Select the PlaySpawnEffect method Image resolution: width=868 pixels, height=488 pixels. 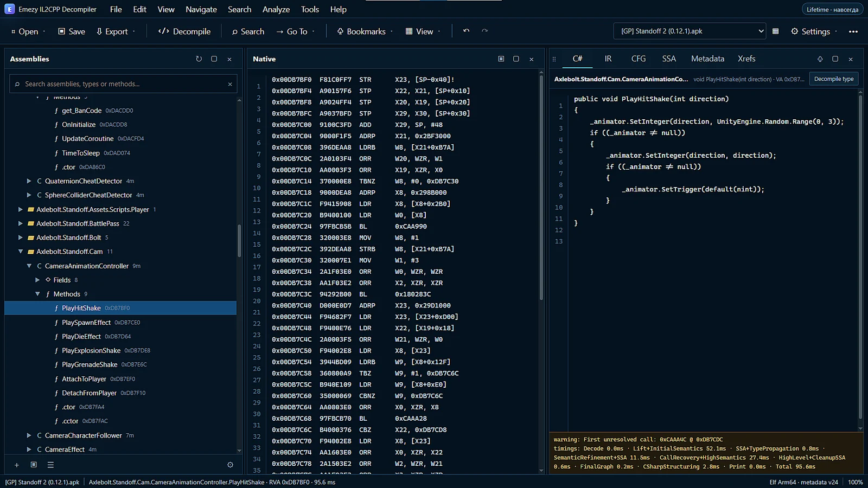120,322
